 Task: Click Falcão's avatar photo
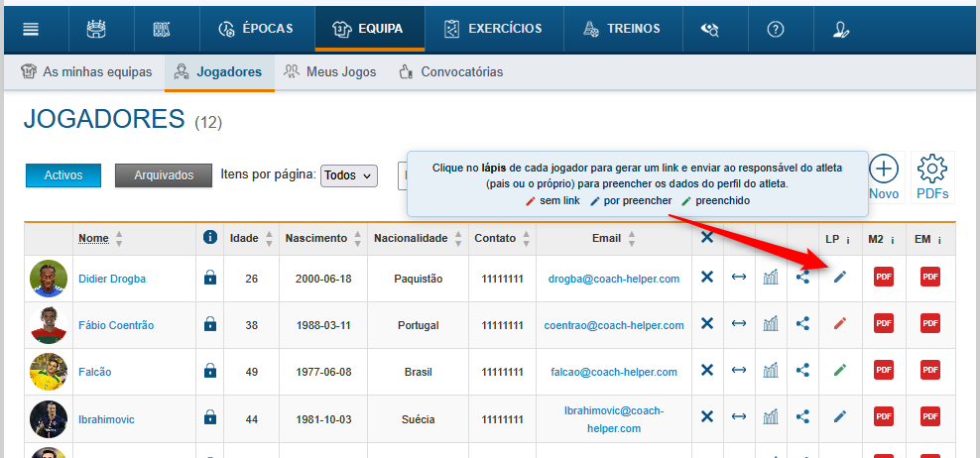(49, 372)
